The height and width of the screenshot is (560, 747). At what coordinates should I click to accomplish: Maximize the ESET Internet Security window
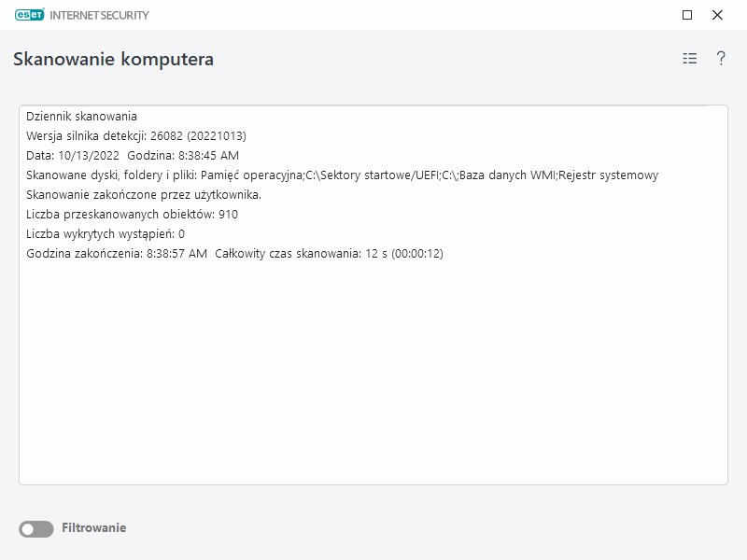click(x=687, y=15)
